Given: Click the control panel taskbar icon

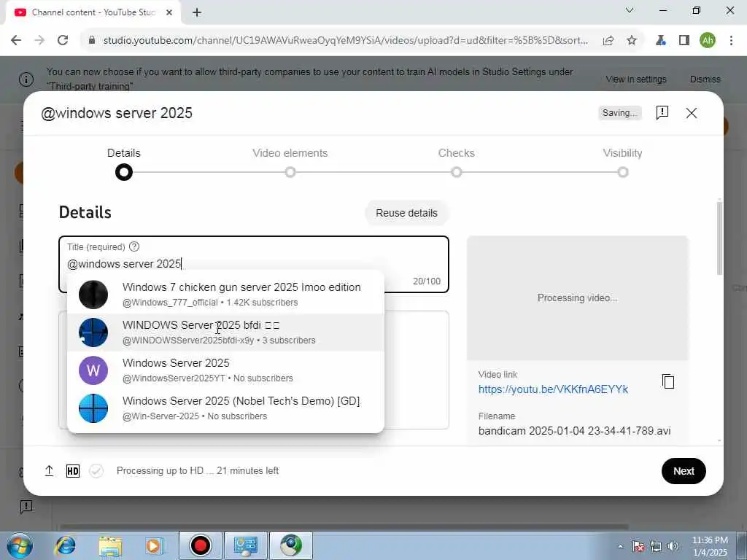Looking at the screenshot, I should pos(246,545).
